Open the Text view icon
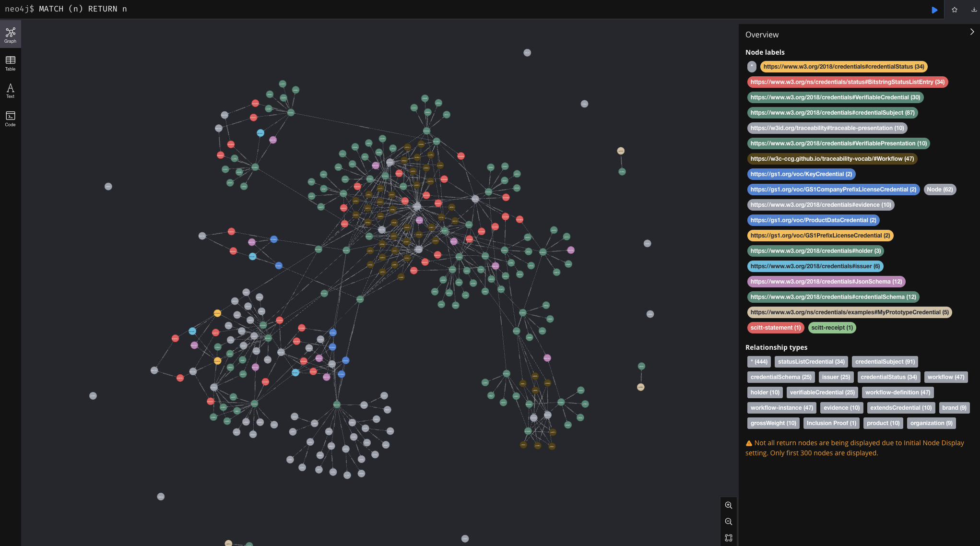 click(x=10, y=90)
